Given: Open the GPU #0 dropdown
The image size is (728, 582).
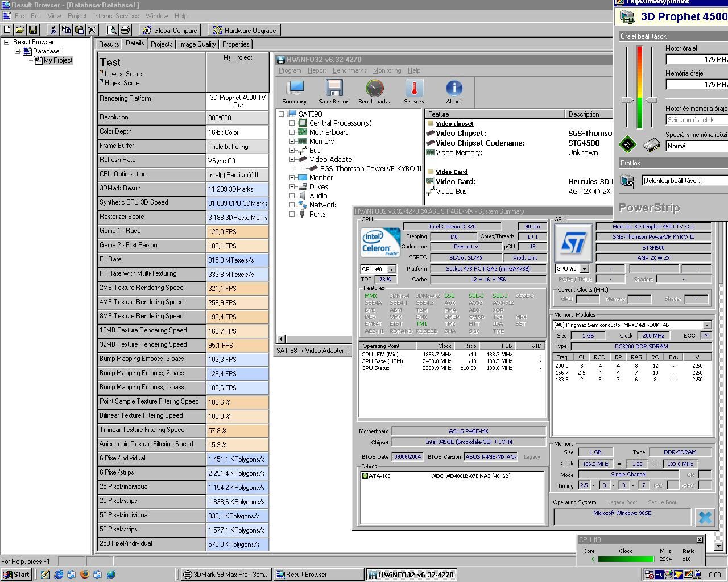Looking at the screenshot, I should [584, 268].
